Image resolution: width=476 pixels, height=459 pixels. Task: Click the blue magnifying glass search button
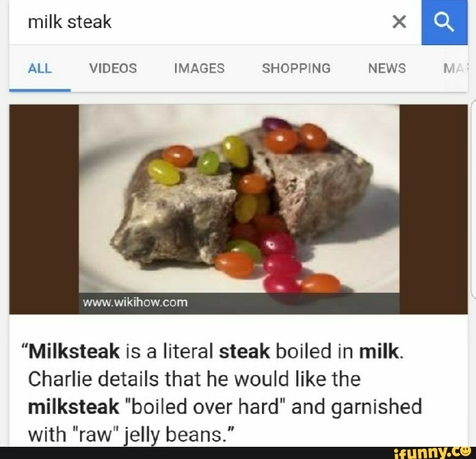point(444,23)
